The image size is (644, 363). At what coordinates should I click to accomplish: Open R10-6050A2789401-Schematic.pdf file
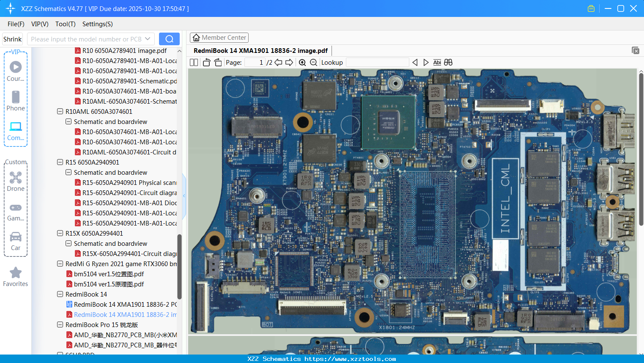126,81
